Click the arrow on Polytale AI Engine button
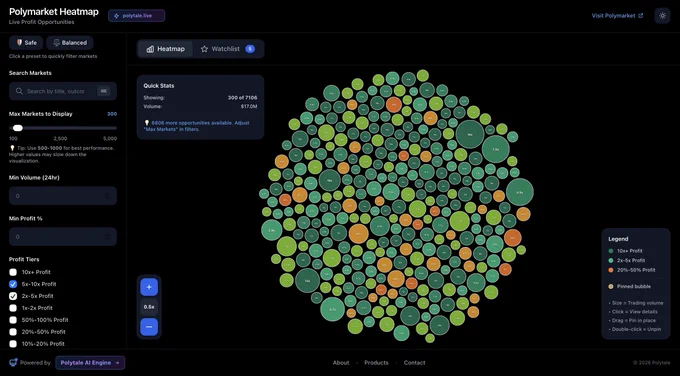This screenshot has height=376, width=680. [117, 363]
